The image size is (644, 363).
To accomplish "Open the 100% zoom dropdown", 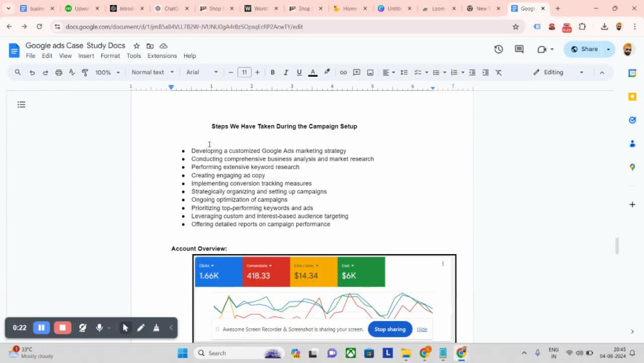I will (x=107, y=72).
